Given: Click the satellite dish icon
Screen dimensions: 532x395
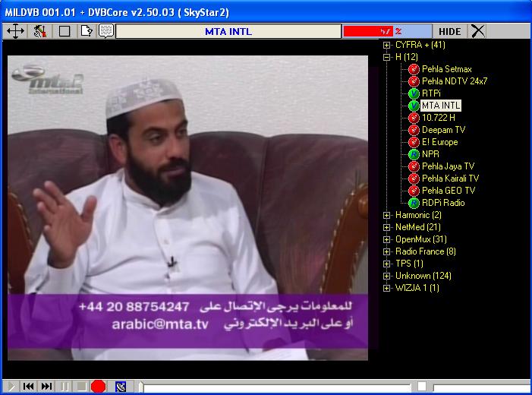Looking at the screenshot, I should (x=121, y=387).
